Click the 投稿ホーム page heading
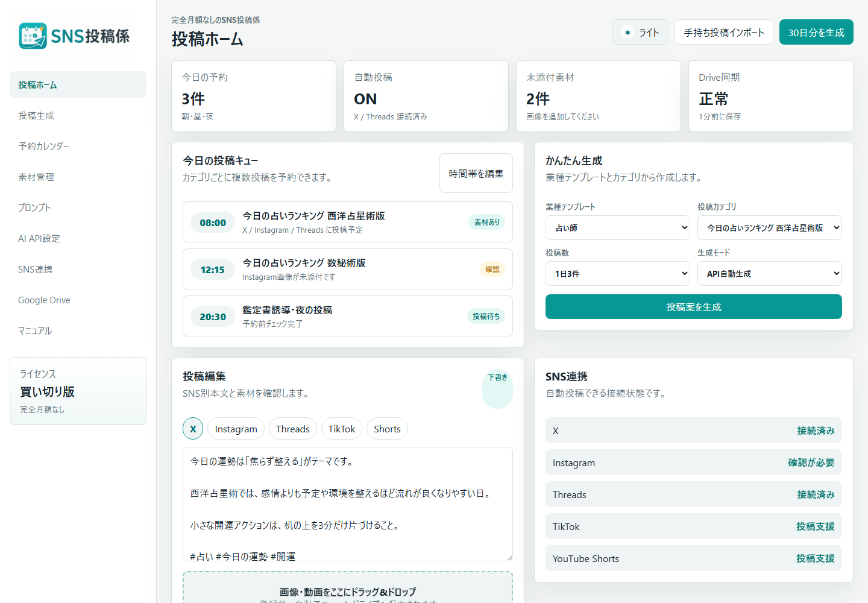 pos(207,39)
